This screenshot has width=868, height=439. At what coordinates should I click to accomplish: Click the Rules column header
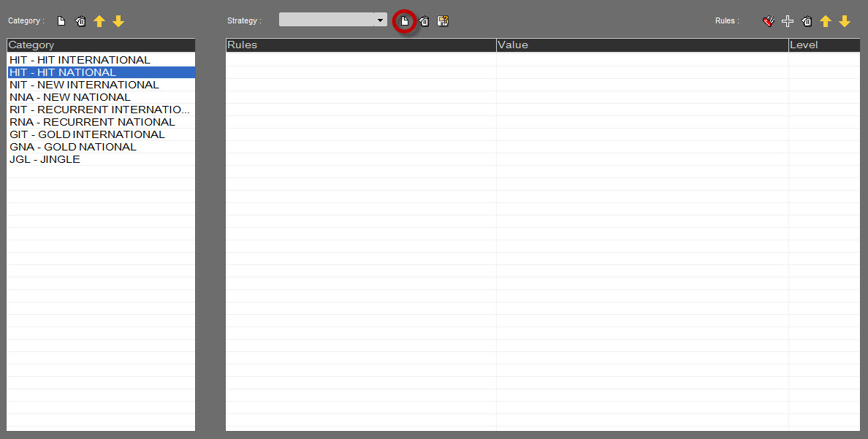pos(360,45)
